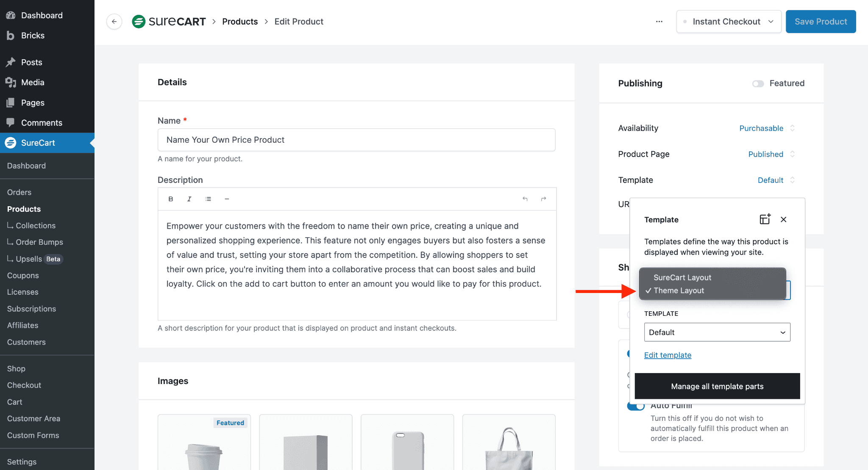The height and width of the screenshot is (470, 868).
Task: Click the redo arrow in description editor
Action: (x=543, y=199)
